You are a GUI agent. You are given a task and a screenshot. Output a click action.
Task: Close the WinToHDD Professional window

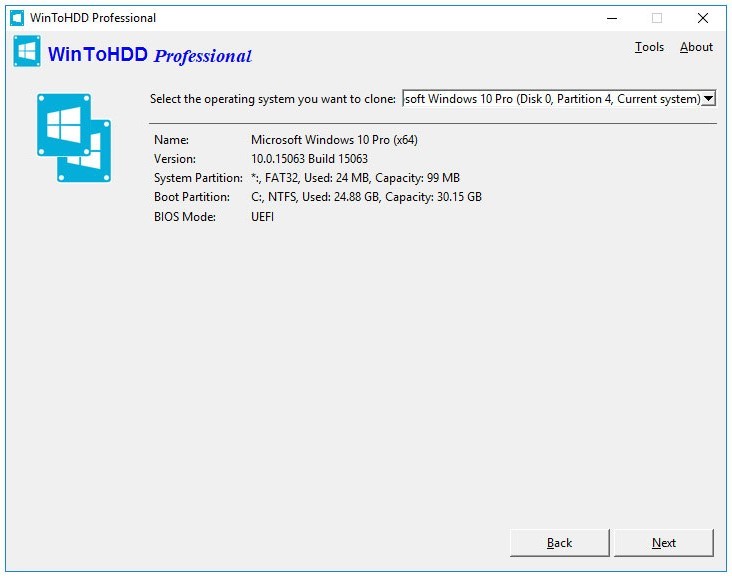coord(703,18)
